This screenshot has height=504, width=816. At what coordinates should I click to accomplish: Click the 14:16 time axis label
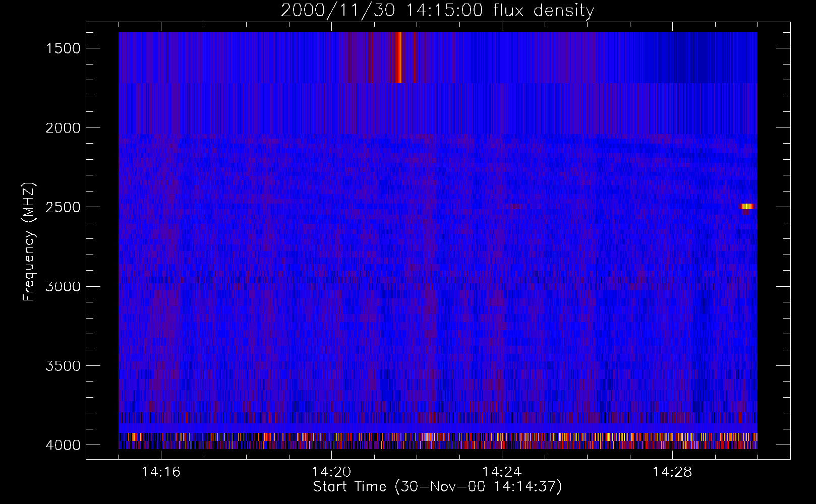pyautogui.click(x=161, y=472)
